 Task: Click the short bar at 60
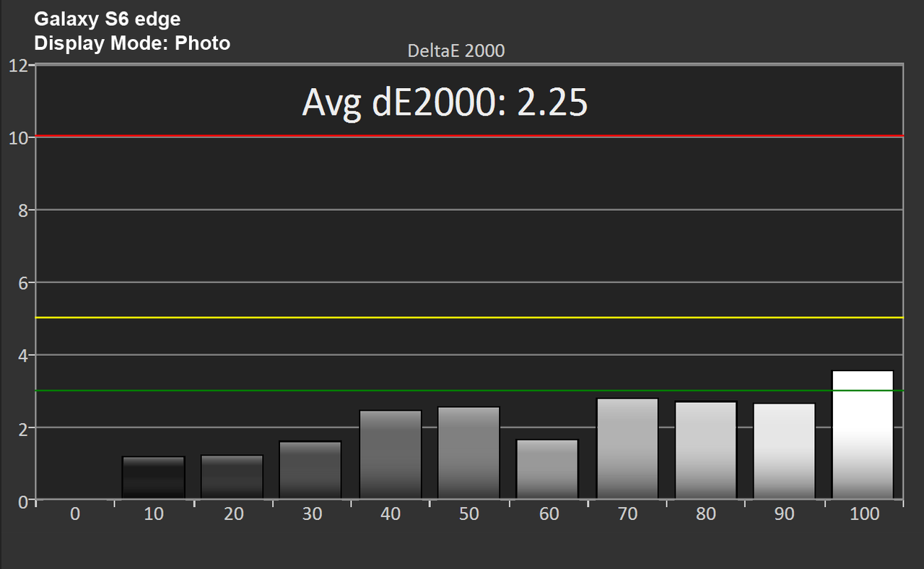547,469
